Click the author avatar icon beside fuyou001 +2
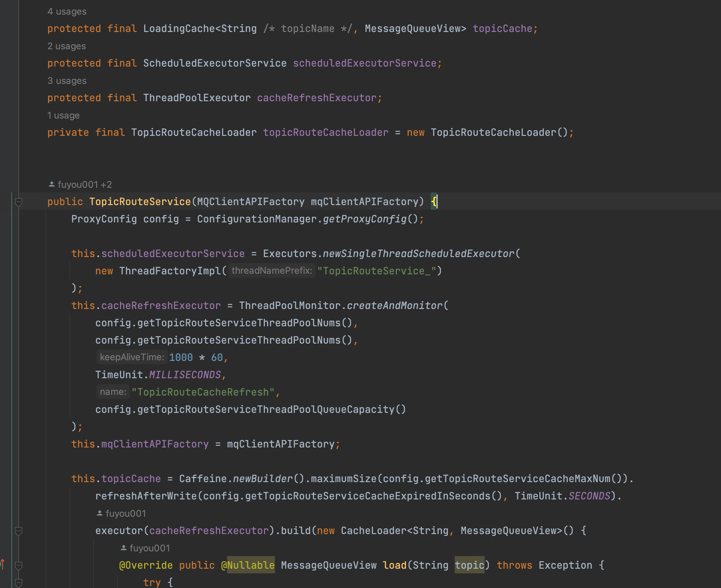The height and width of the screenshot is (588, 721). 52,184
